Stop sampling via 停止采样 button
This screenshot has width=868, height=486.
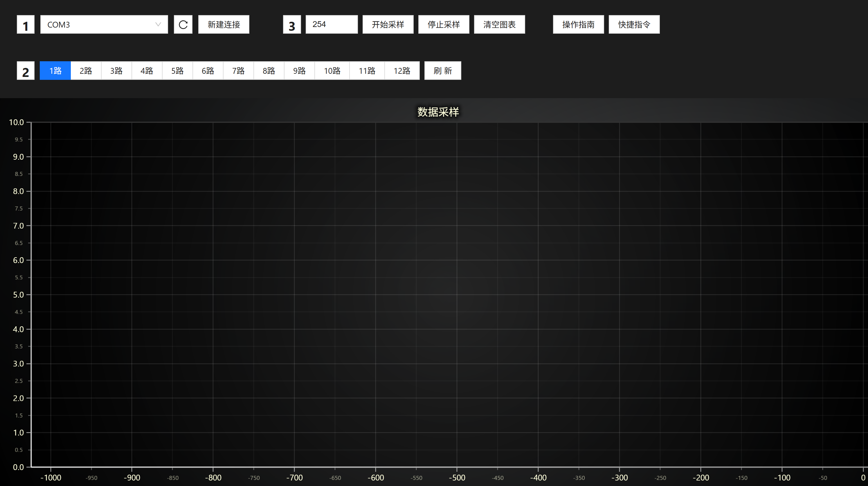point(444,24)
